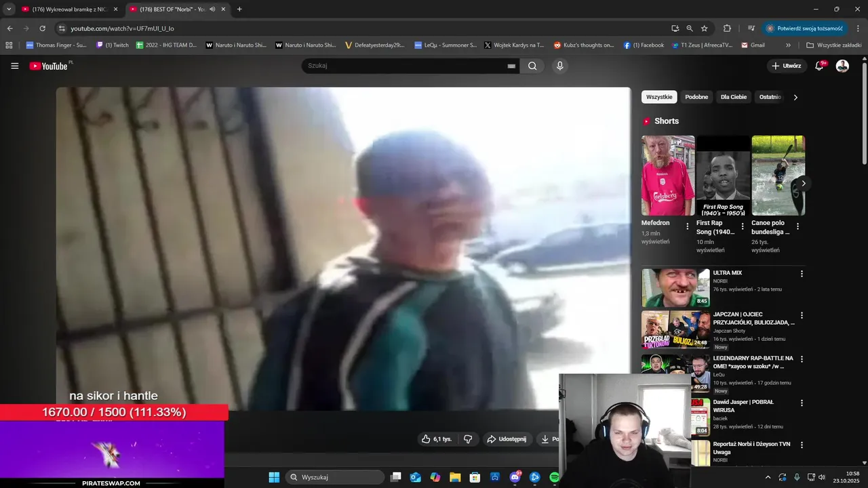Select the Ostatnio filter chip
Viewport: 868px width, 488px height.
tap(770, 97)
